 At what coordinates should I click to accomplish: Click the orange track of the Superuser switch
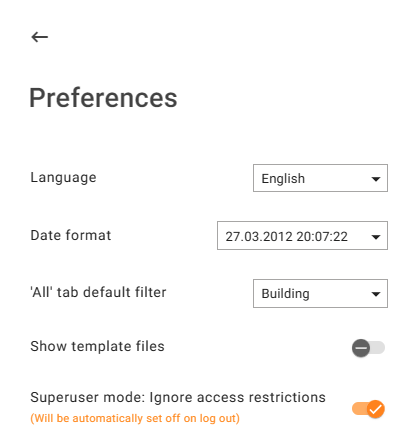tap(359, 409)
